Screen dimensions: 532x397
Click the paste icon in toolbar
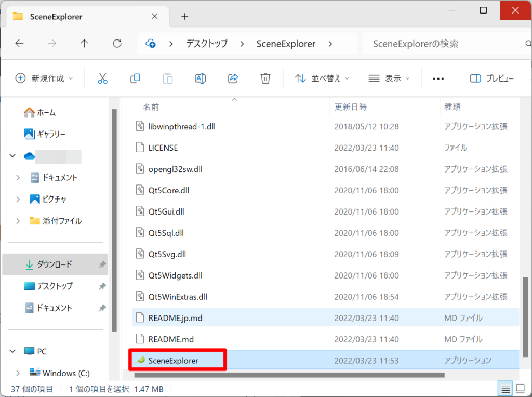pyautogui.click(x=167, y=78)
